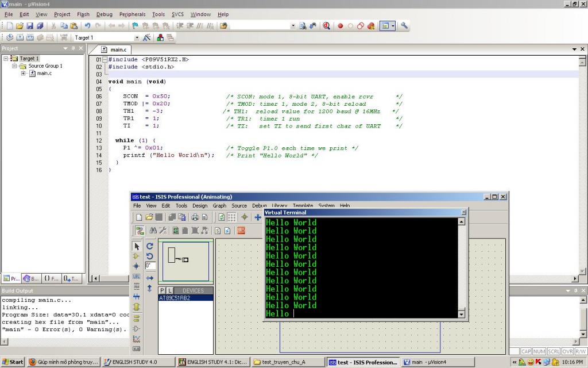Toggle the ISIS grid display icon
The width and height of the screenshot is (588, 368).
point(231,217)
